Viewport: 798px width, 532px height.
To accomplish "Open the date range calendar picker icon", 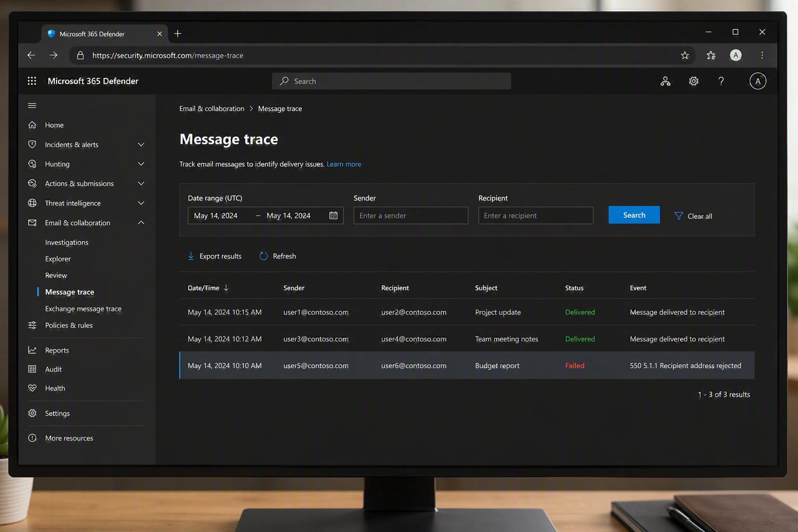I will tap(334, 216).
